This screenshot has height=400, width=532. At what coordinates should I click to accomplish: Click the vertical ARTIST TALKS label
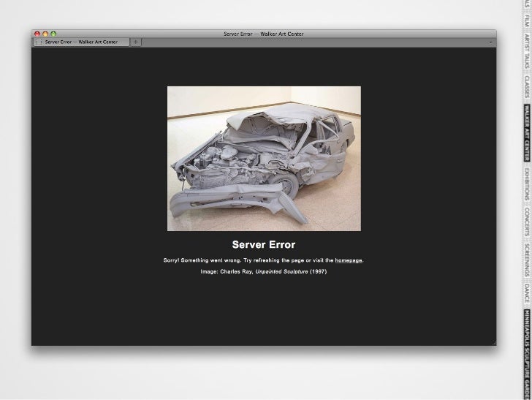pos(527,51)
